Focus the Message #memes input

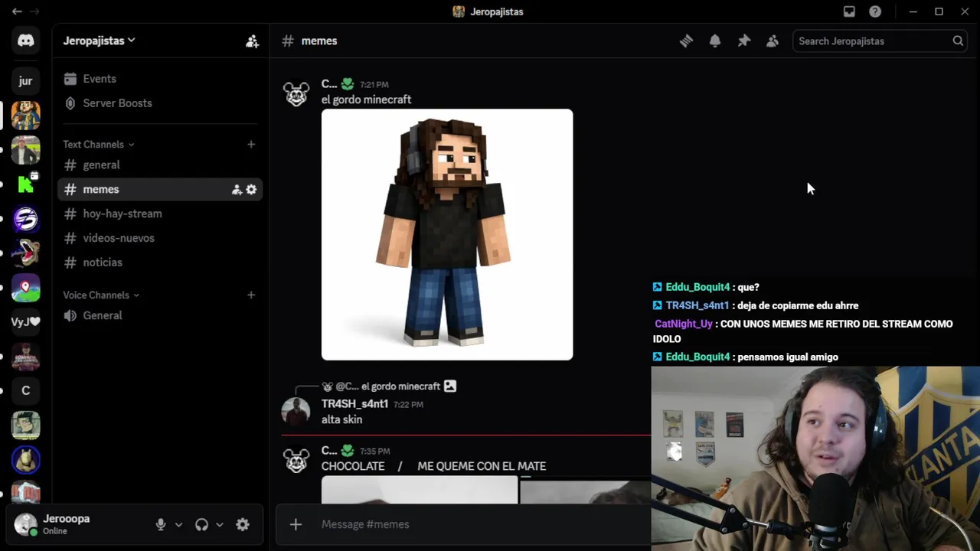click(x=482, y=524)
